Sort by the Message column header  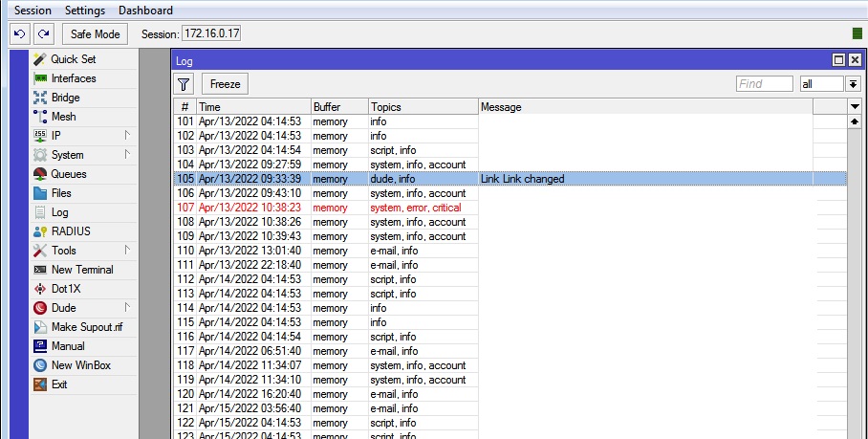646,107
